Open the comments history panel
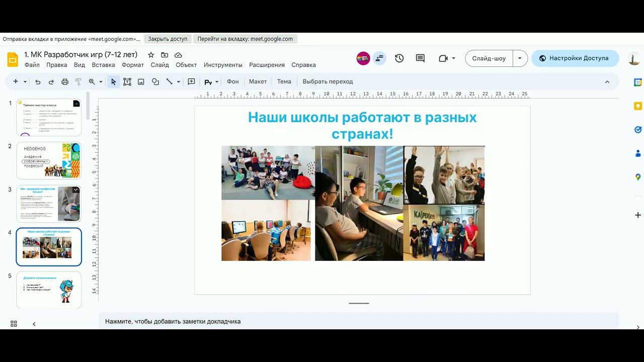 [420, 58]
